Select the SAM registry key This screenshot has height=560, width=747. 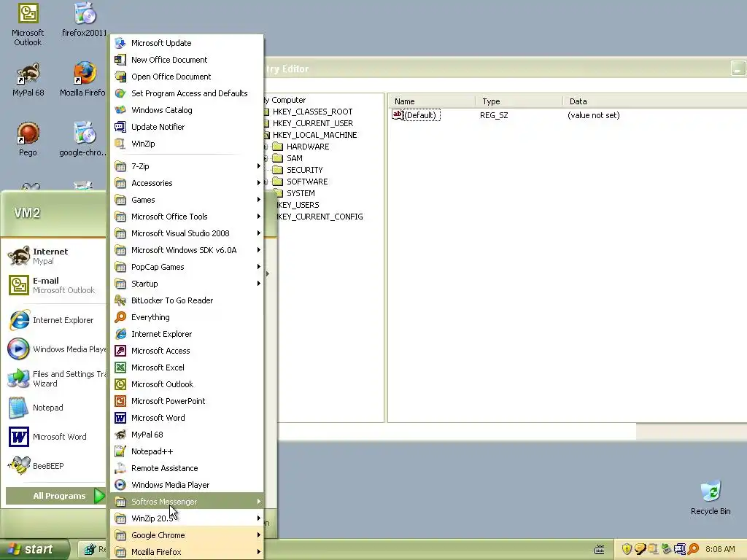pos(295,158)
